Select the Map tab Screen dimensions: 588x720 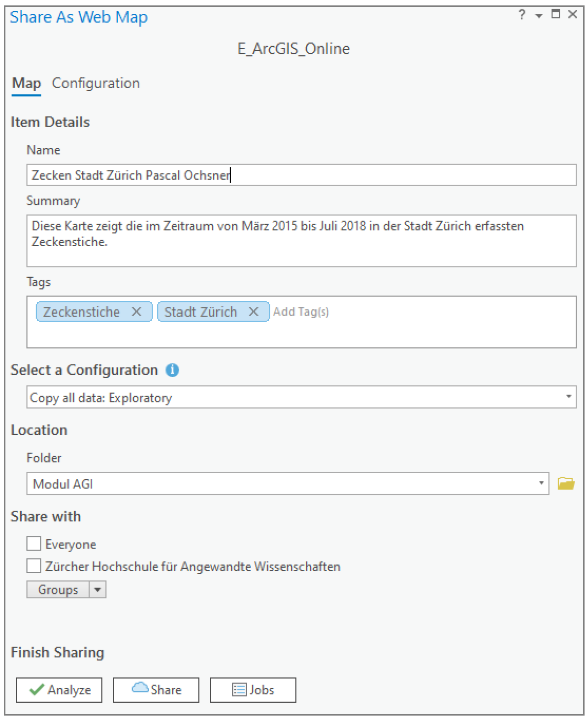tap(26, 83)
